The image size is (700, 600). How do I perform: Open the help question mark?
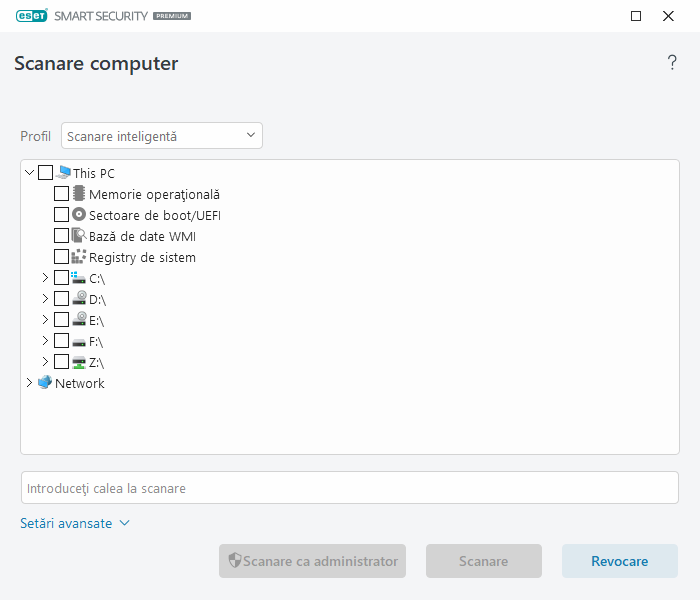click(672, 64)
